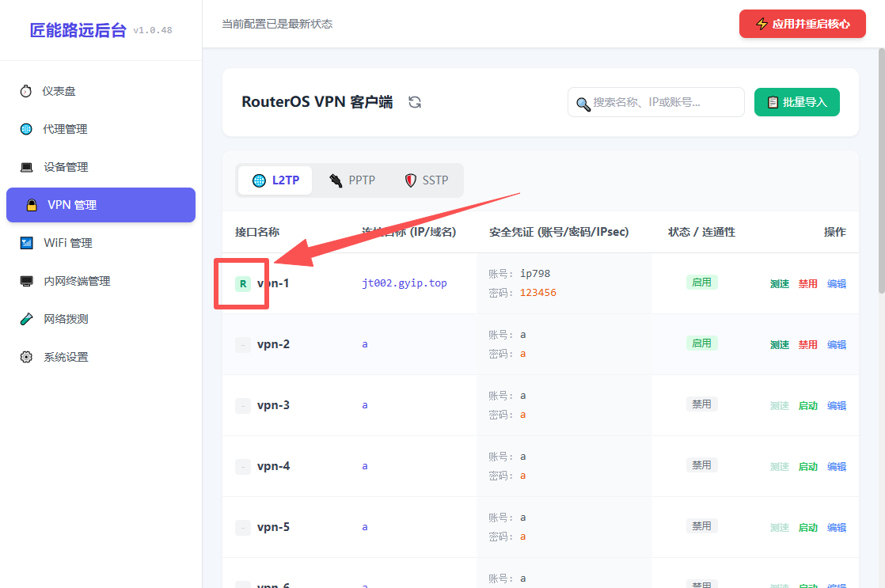Click the vertical scrollbar on the right edge
This screenshot has height=588, width=885.
[x=881, y=171]
